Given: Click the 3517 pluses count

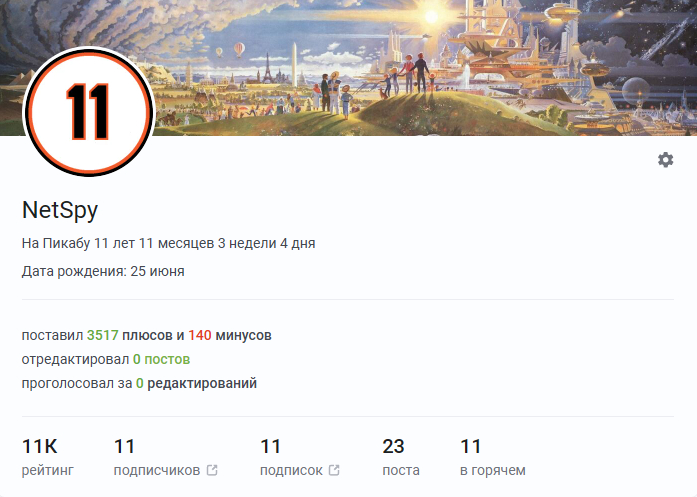Looking at the screenshot, I should [x=103, y=335].
